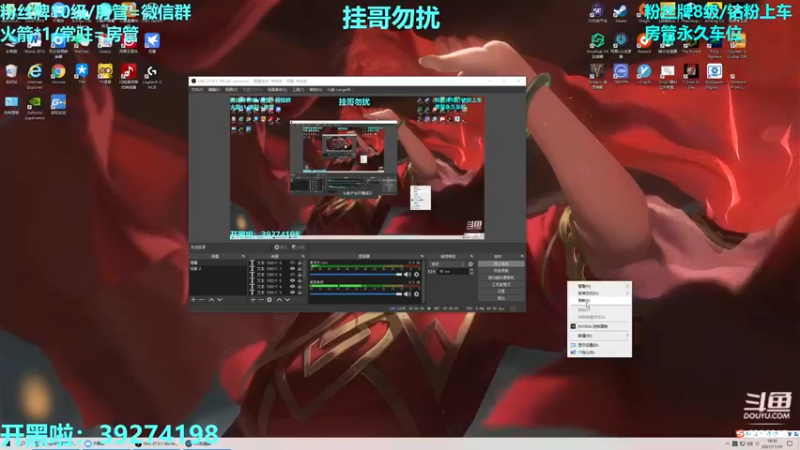Move scene down using the Scenes panel down arrow
This screenshot has height=450, width=800.
[220, 300]
